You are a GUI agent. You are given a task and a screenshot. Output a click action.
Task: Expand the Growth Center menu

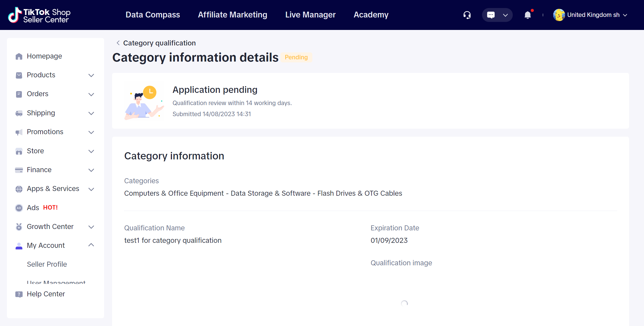tap(91, 227)
